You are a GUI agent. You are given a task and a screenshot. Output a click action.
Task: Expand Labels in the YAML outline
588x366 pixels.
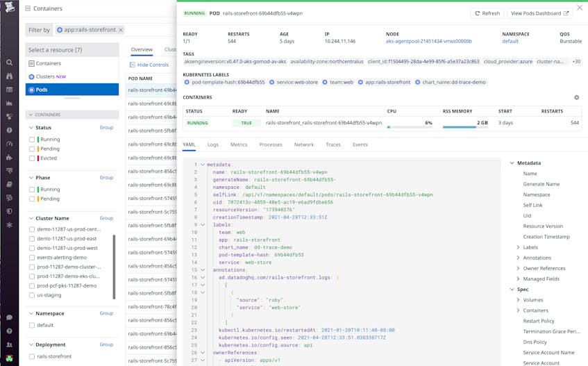[x=518, y=247]
